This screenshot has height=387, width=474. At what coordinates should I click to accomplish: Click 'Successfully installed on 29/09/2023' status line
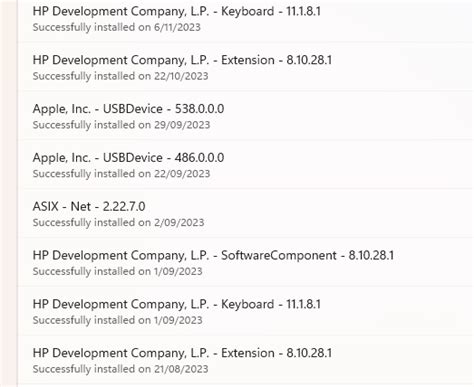pos(121,125)
